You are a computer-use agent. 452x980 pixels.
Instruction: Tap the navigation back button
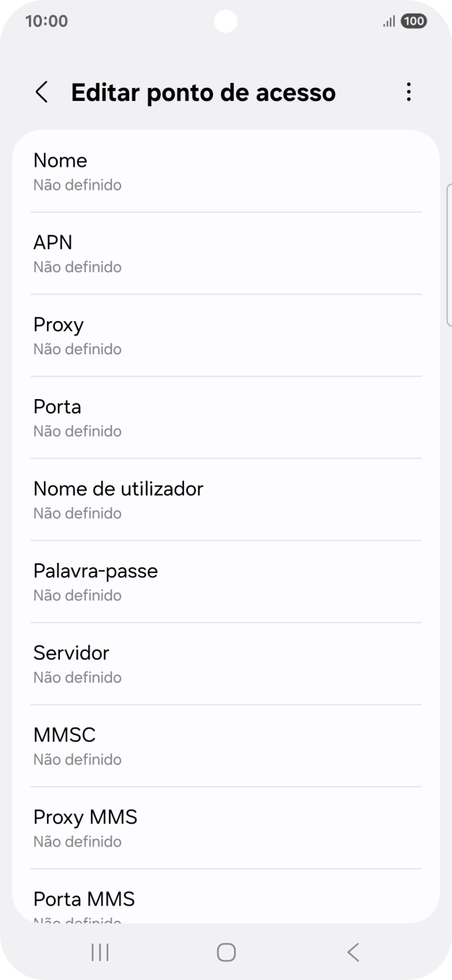pyautogui.click(x=352, y=952)
